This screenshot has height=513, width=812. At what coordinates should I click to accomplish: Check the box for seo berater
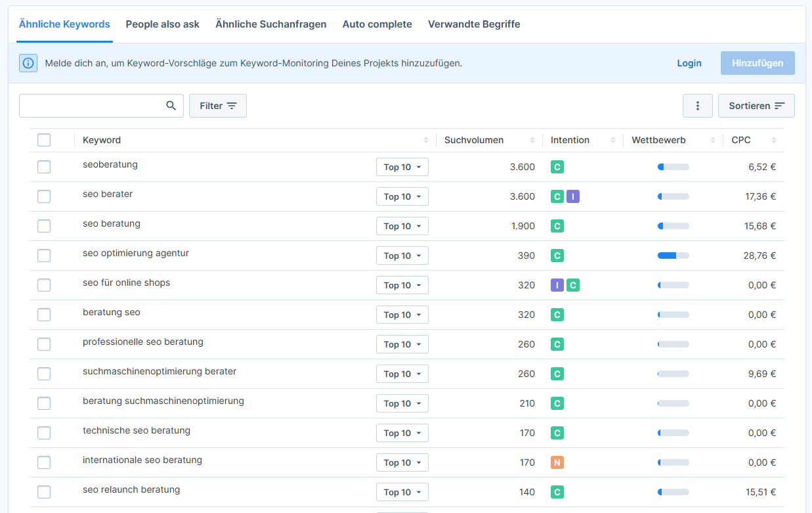[44, 196]
